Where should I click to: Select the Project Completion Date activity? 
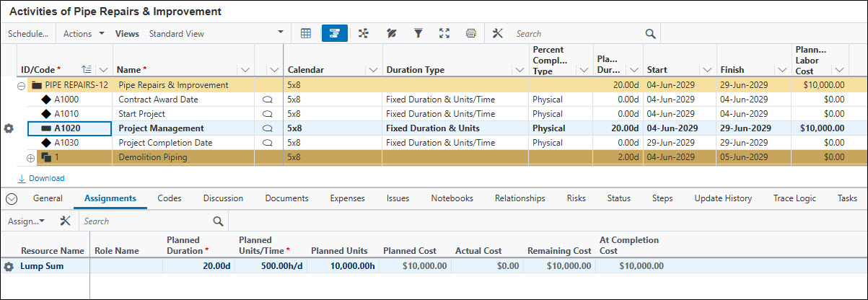[x=165, y=143]
